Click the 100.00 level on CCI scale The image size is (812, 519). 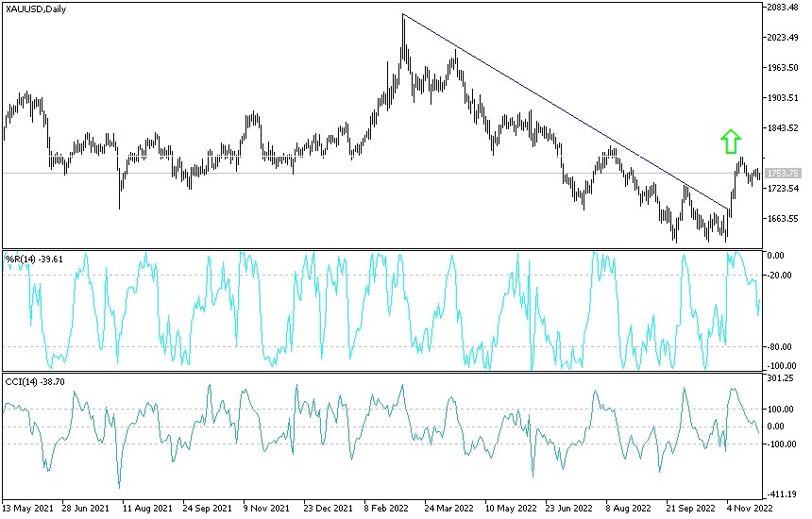[781, 410]
